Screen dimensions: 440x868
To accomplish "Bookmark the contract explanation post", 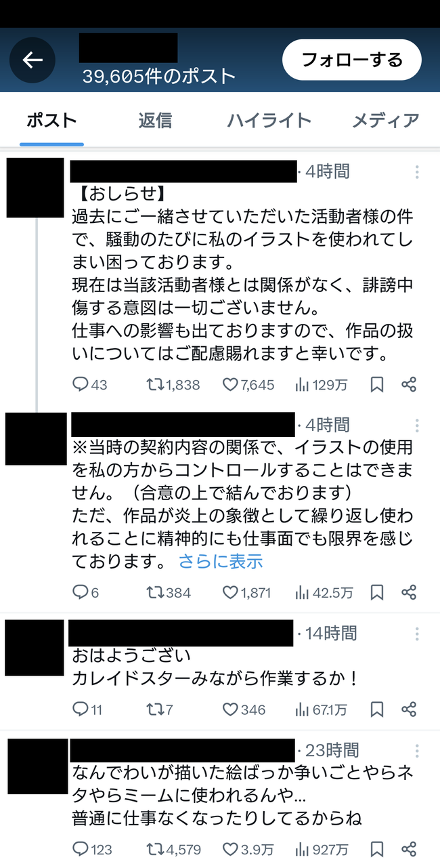I will (x=377, y=592).
